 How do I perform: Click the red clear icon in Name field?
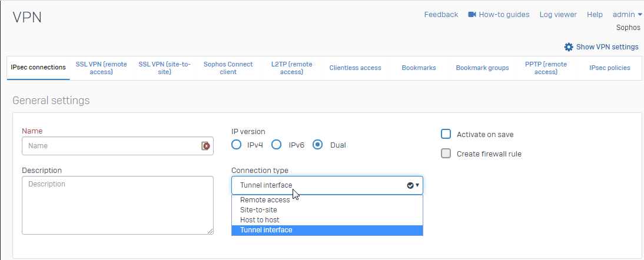205,146
